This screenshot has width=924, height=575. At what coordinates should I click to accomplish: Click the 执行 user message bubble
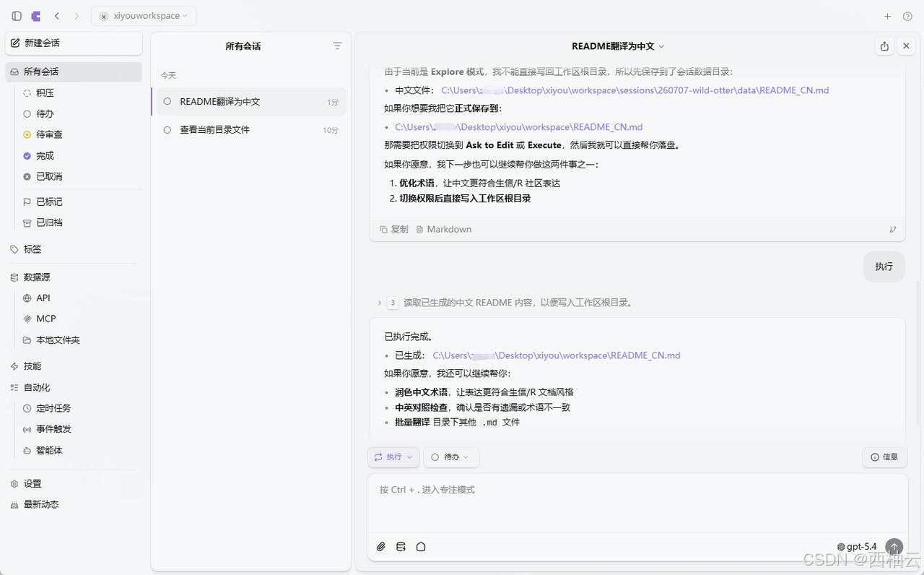click(x=884, y=267)
